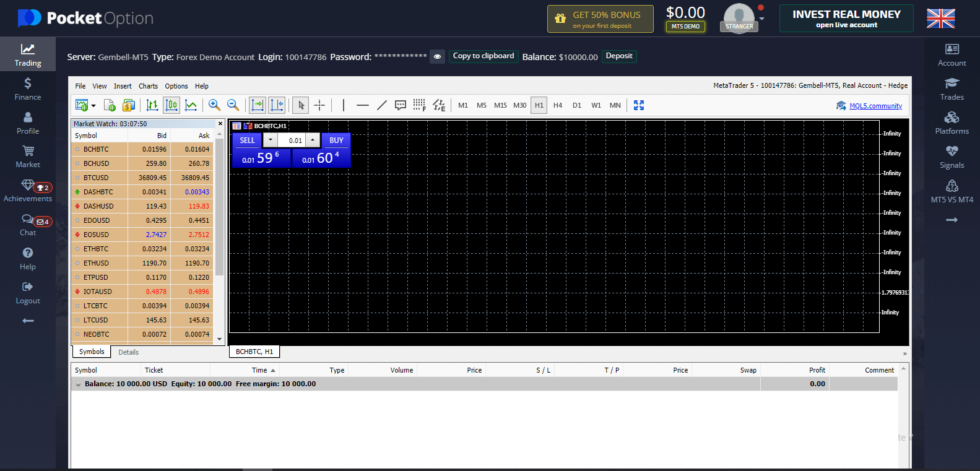This screenshot has width=980, height=471.
Task: Click BUY on BCHBTC panel
Action: (x=336, y=140)
